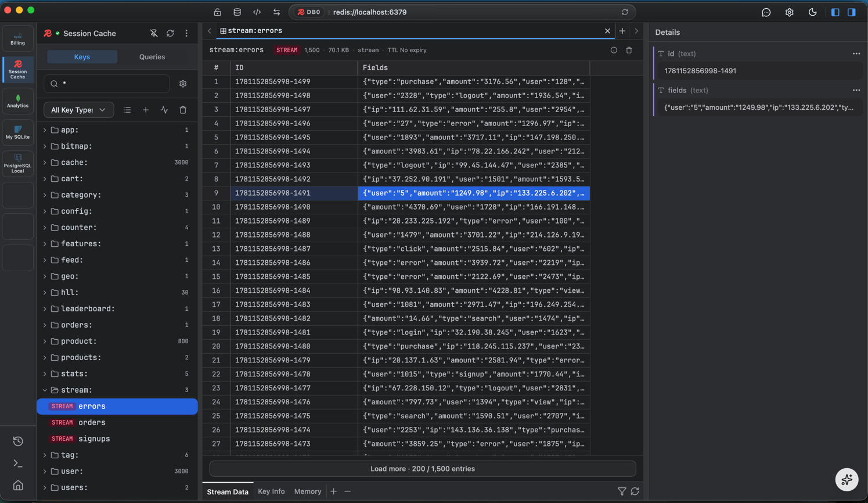Switch to the Queries tab
The height and width of the screenshot is (503, 868).
pyautogui.click(x=152, y=57)
